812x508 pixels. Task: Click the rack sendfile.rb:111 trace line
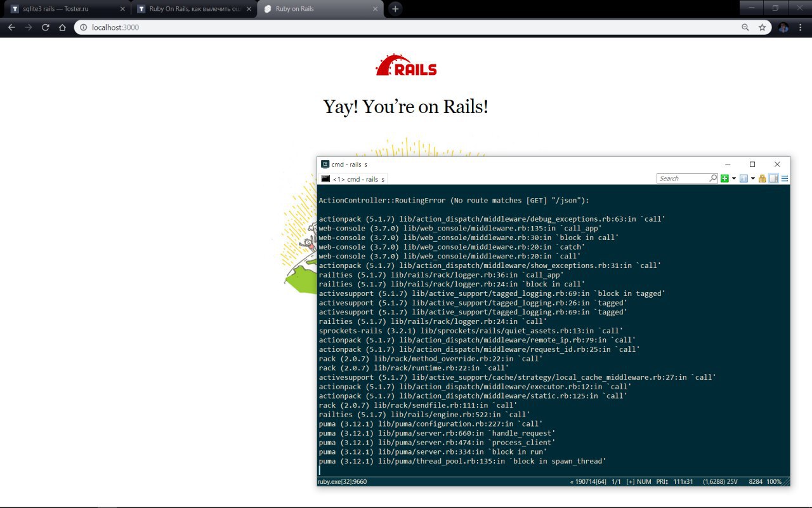click(x=418, y=405)
